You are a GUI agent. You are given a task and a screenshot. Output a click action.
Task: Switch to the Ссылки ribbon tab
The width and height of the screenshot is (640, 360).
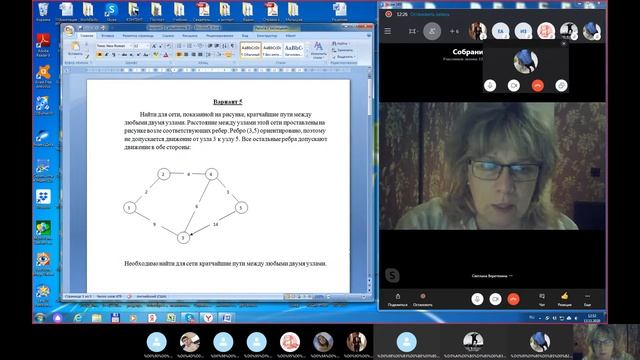[168, 36]
